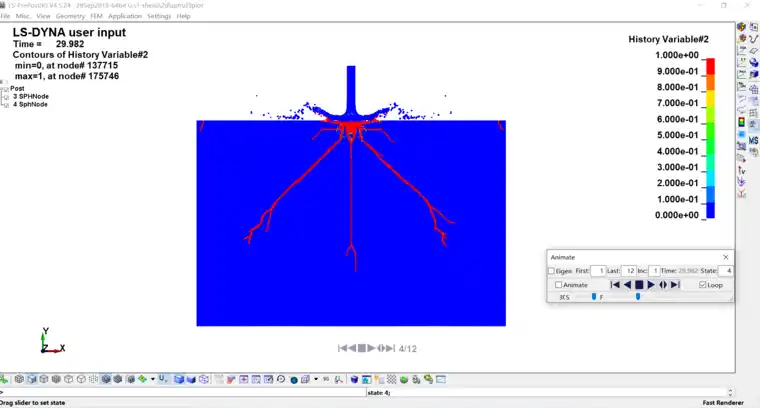760x408 pixels.
Task: Click the red 1.000e+00 legend color band
Action: 711,66
